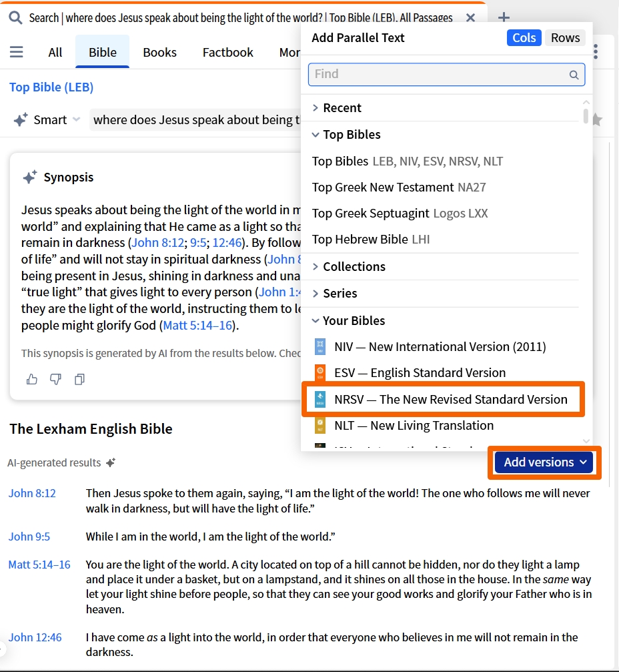Screen dimensions: 619x672
Task: Click The Lexham English Bible heading
Action: click(91, 429)
